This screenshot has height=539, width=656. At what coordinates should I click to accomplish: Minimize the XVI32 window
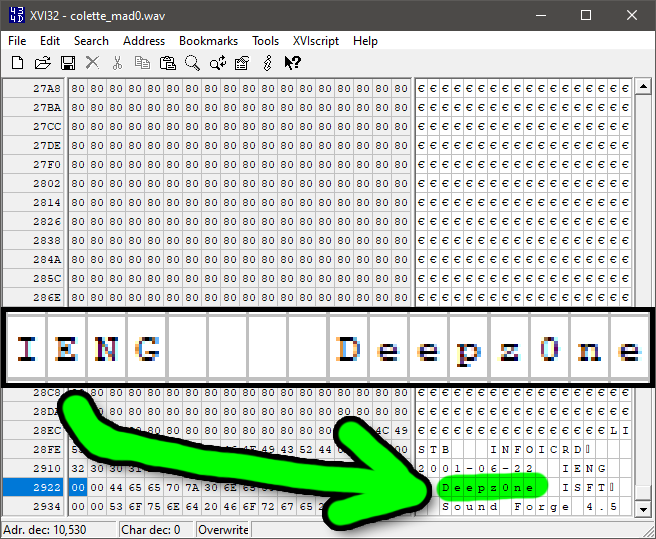pos(541,15)
